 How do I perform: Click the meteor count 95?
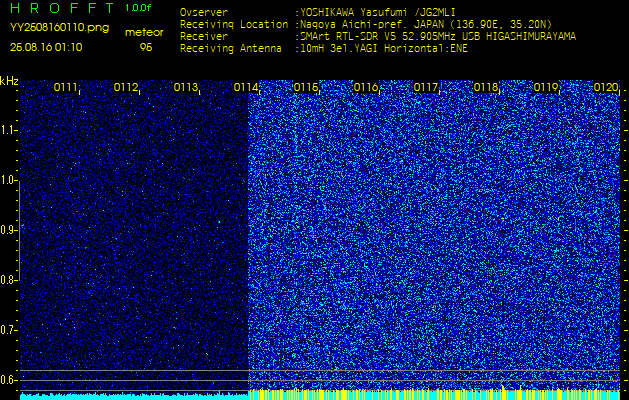tap(146, 47)
